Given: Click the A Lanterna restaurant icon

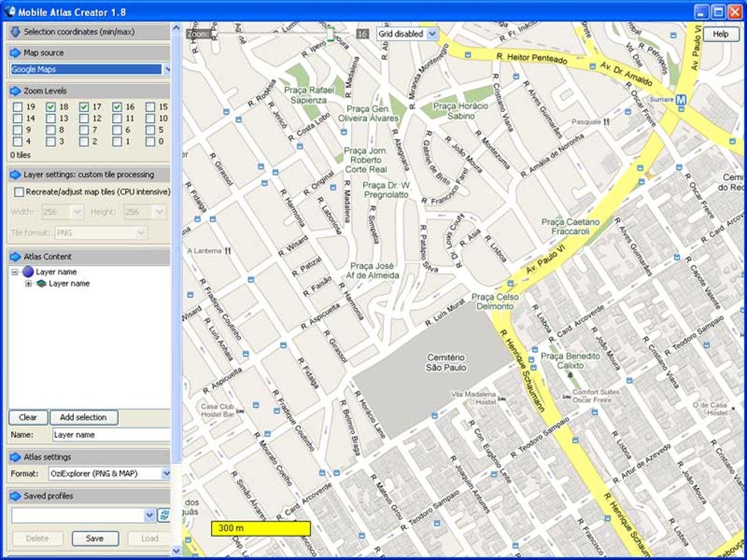Looking at the screenshot, I should [228, 250].
